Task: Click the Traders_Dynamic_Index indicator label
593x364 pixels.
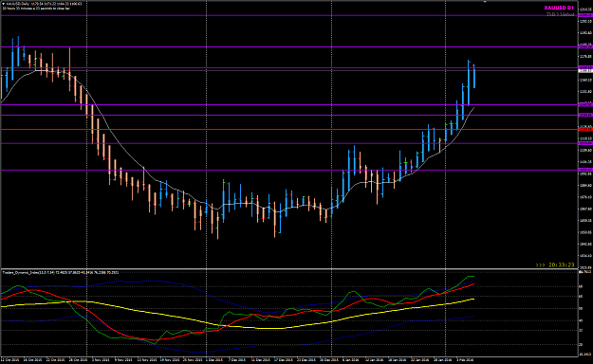Action: (x=61, y=272)
